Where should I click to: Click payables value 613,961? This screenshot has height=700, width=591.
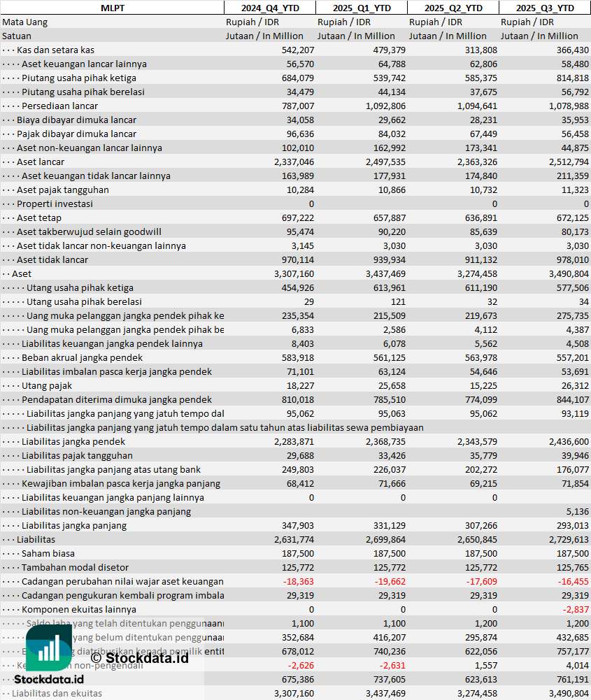[x=390, y=288]
